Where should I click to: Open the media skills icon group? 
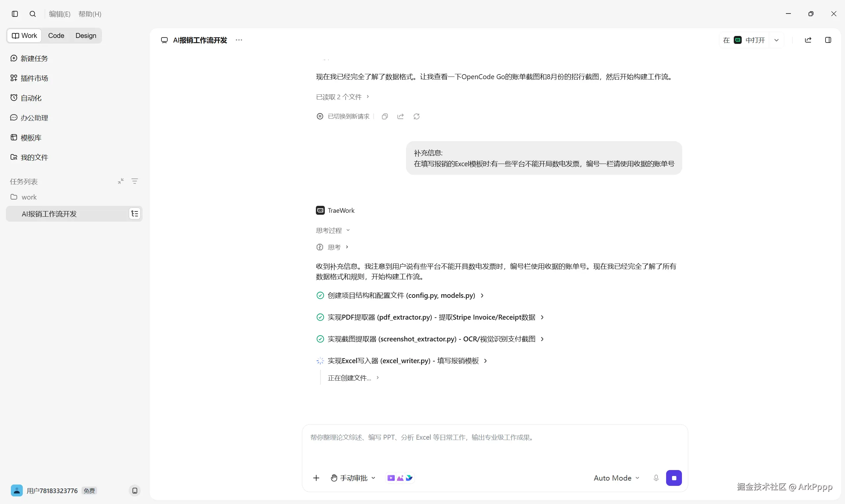click(400, 478)
